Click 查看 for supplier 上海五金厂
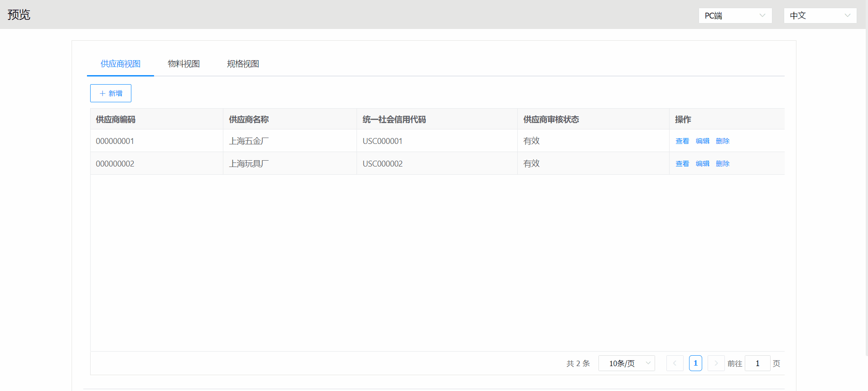868x391 pixels. click(682, 141)
